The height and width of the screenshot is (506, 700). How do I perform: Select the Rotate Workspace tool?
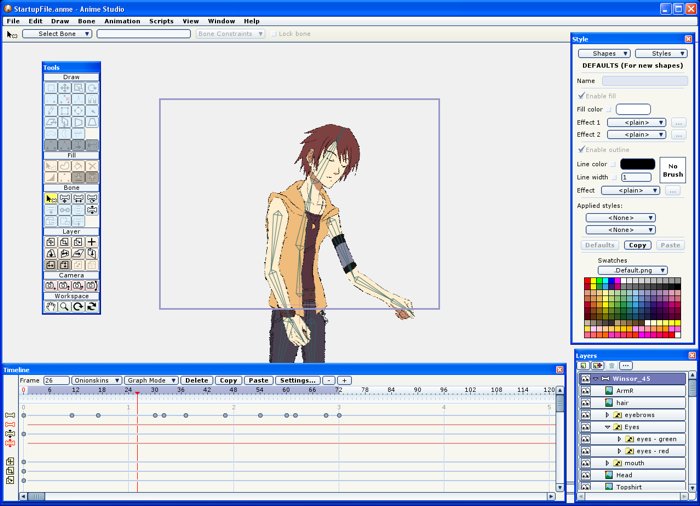pos(78,306)
